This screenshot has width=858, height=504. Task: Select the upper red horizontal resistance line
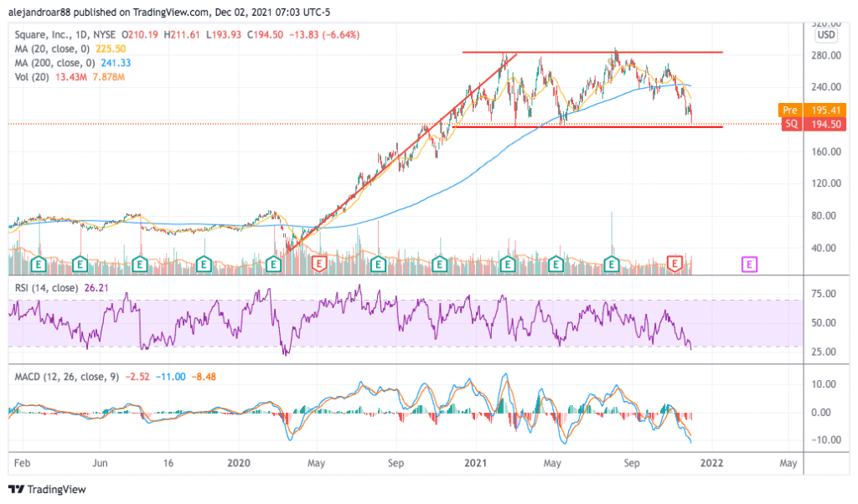592,53
